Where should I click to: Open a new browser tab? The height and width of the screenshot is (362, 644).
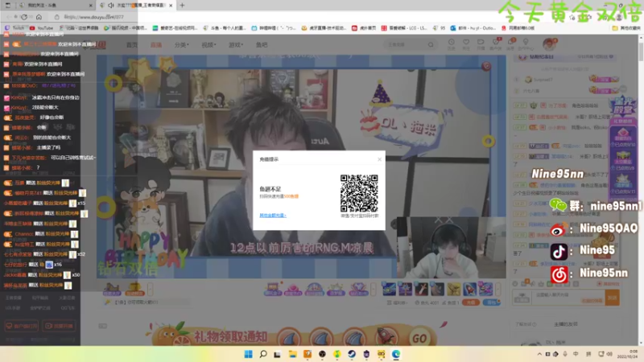pos(182,6)
